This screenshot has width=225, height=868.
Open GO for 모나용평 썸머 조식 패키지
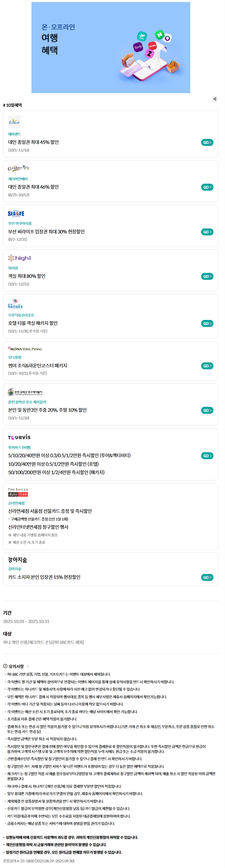pos(207,366)
